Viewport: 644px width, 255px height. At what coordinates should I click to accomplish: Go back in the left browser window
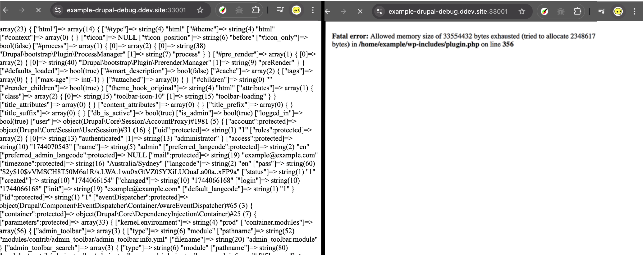point(5,10)
